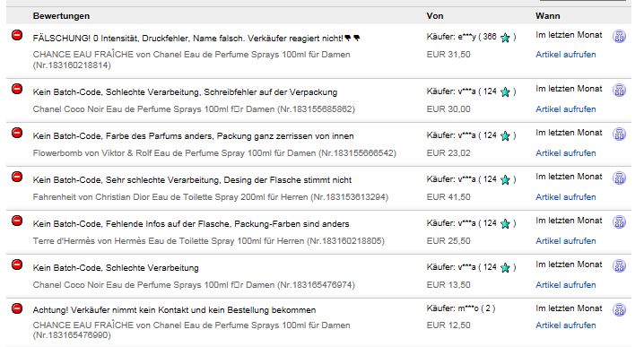Click the binoculars icon on the m***o review row
The image size is (644, 347).
[620, 309]
